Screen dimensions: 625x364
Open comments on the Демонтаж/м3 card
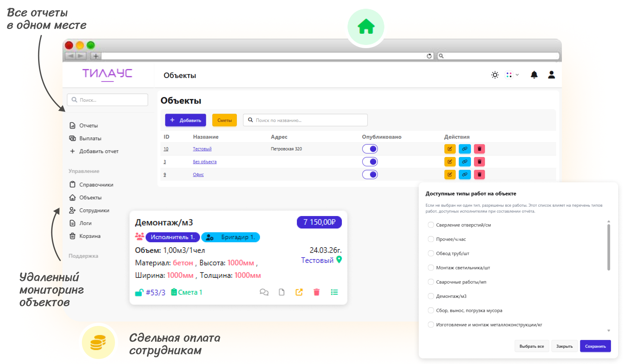(x=264, y=292)
